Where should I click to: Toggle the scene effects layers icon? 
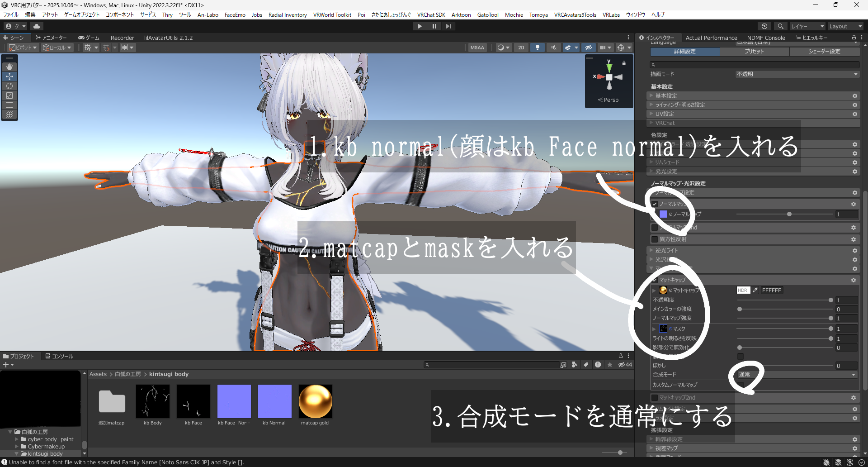568,48
